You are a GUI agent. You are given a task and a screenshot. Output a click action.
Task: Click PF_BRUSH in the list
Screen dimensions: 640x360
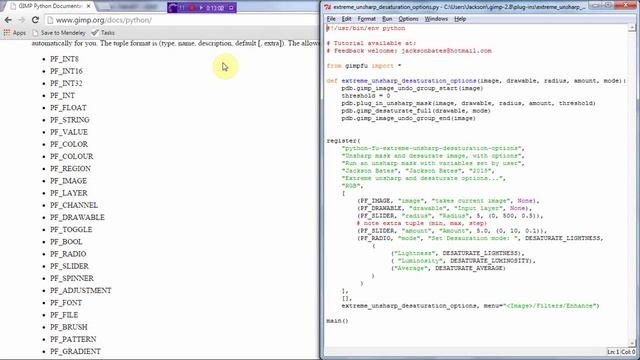click(69, 327)
